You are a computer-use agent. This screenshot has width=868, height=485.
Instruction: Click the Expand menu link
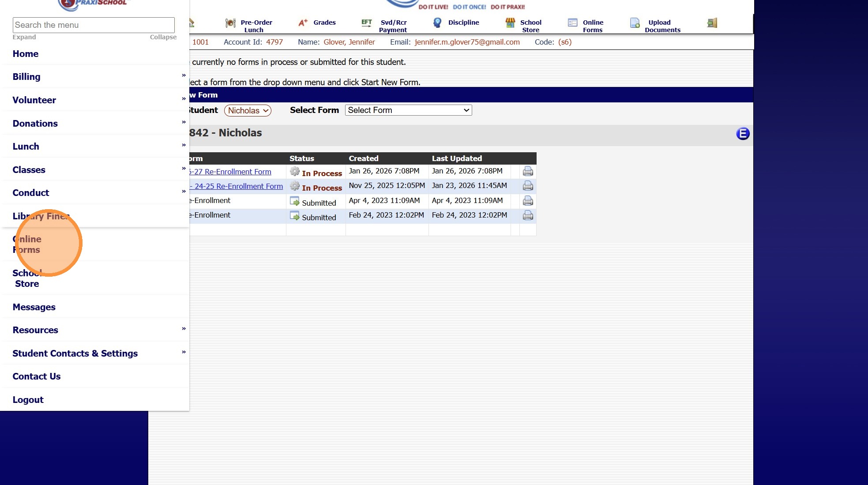(x=24, y=37)
